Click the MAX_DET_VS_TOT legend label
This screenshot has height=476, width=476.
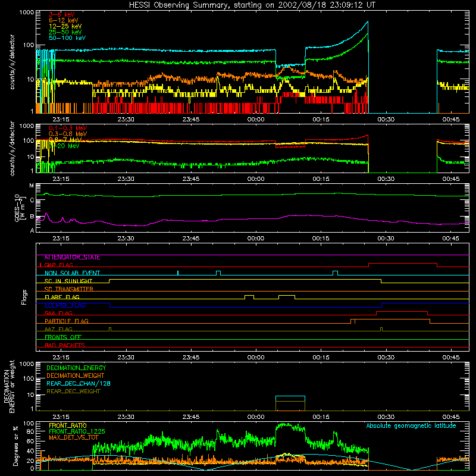[73, 437]
